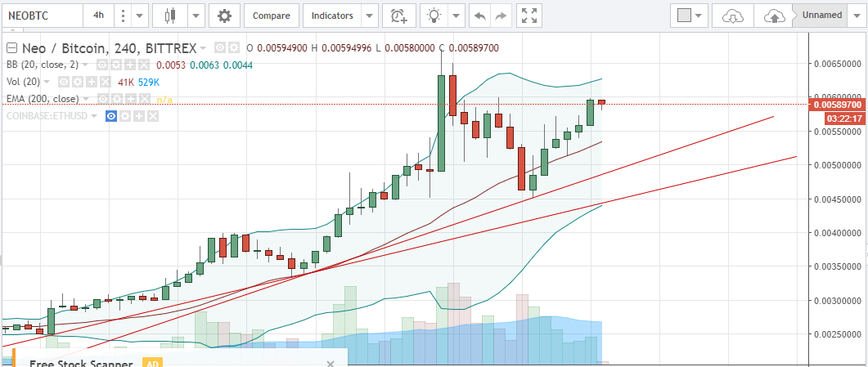Click the EMA value n/a
Screen dimensions: 868x367
coord(164,100)
